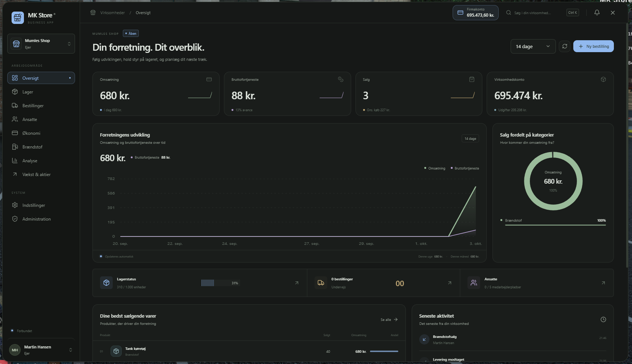This screenshot has width=632, height=364.
Task: Click the Salg shopping bag icon
Action: (472, 79)
